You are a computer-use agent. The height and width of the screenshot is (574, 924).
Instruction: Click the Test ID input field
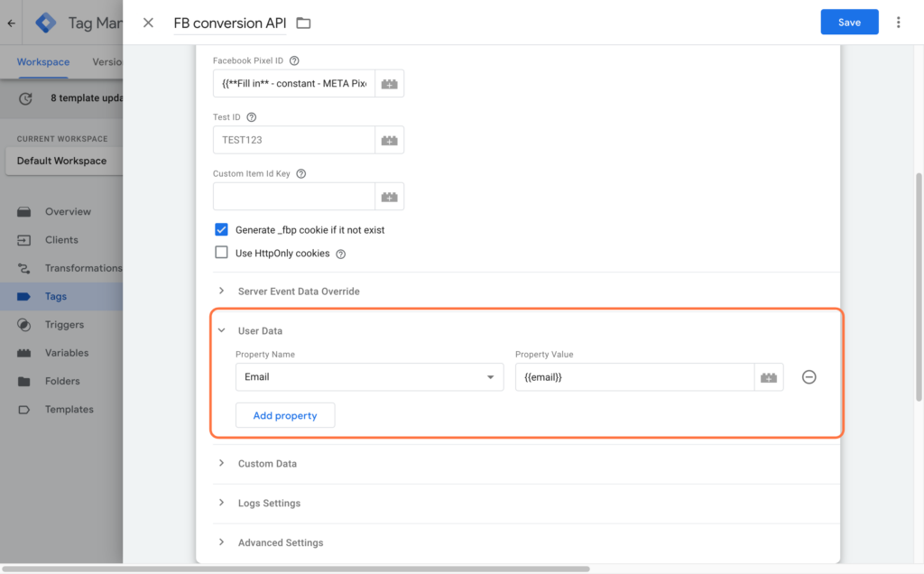tap(294, 140)
